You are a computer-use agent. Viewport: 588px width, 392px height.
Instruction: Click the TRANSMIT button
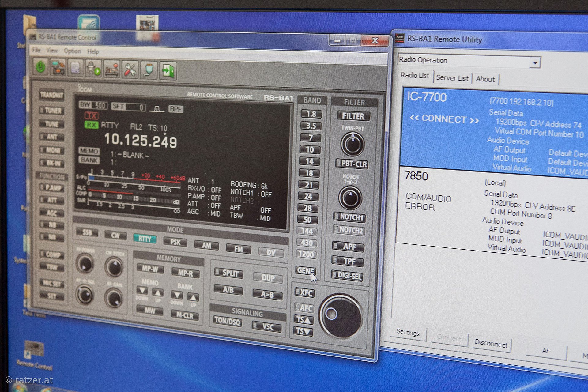pyautogui.click(x=52, y=95)
